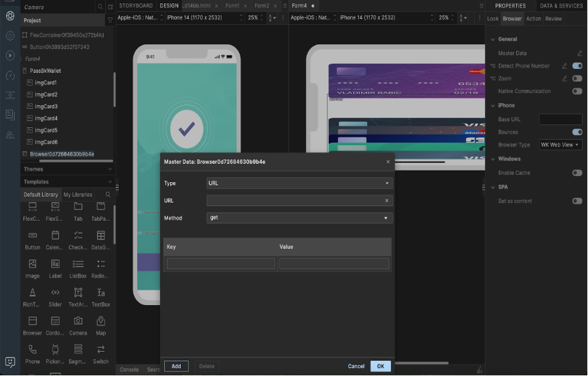The height and width of the screenshot is (376, 588).
Task: Choose the TextArea widget icon
Action: (78, 292)
